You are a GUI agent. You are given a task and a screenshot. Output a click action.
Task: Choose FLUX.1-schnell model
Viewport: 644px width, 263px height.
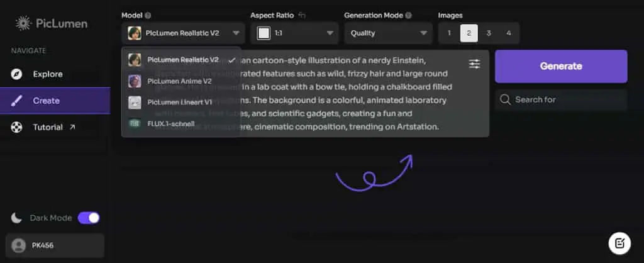coord(181,123)
